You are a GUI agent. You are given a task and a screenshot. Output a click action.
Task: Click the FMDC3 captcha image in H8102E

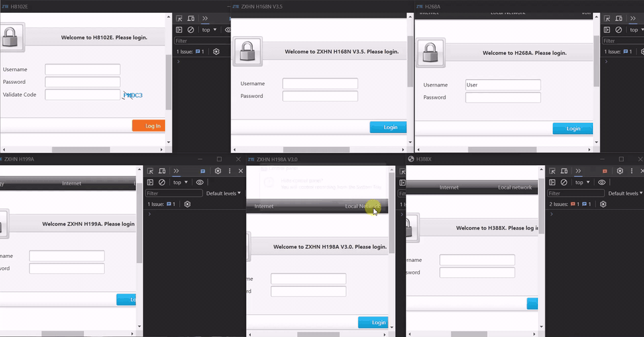(132, 95)
